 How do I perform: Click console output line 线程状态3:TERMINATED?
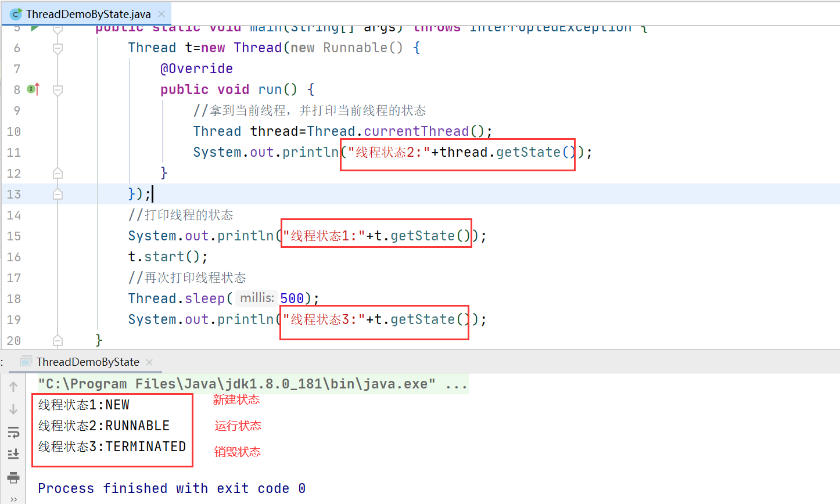click(112, 447)
